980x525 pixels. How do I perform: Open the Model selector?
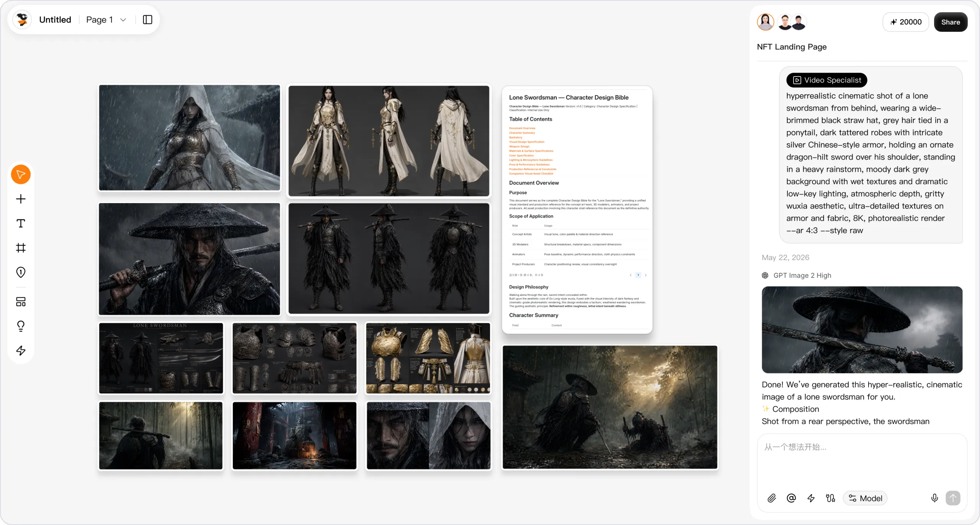865,498
